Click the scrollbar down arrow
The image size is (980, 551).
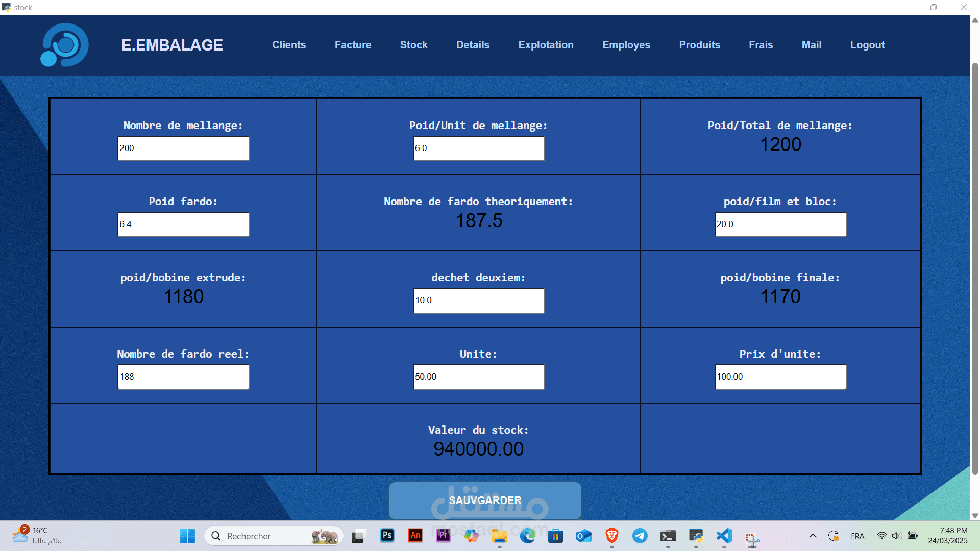pos(975,515)
